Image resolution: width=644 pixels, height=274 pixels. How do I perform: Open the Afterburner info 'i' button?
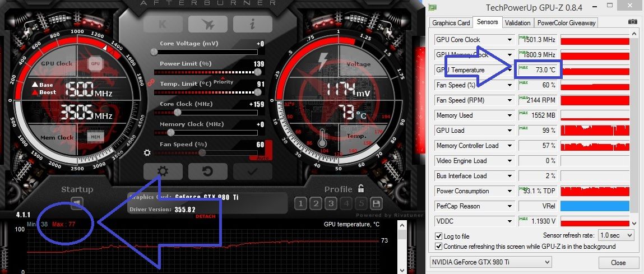[253, 24]
